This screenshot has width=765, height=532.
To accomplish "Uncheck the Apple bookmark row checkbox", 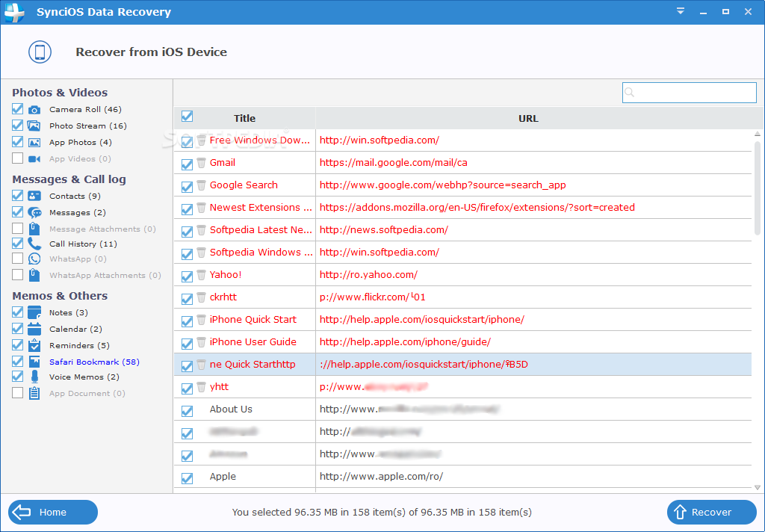I will click(x=187, y=478).
